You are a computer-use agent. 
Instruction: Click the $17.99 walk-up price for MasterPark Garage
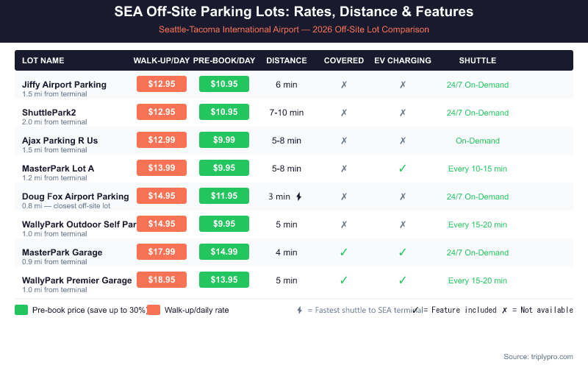162,252
